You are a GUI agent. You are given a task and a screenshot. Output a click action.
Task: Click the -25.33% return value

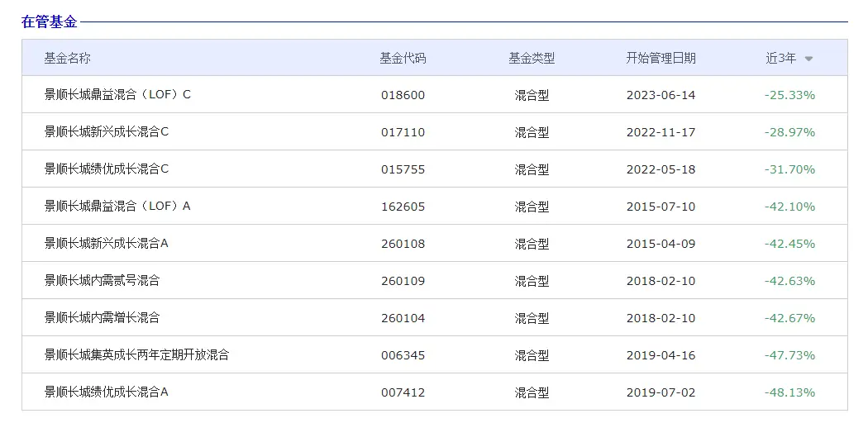pos(790,95)
